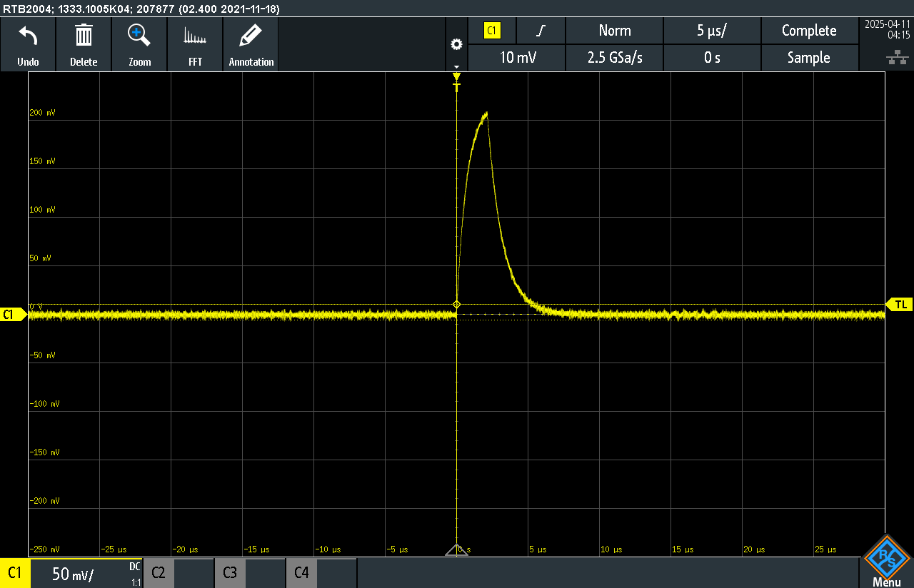
Task: Click the Delete trash icon
Action: coord(84,36)
